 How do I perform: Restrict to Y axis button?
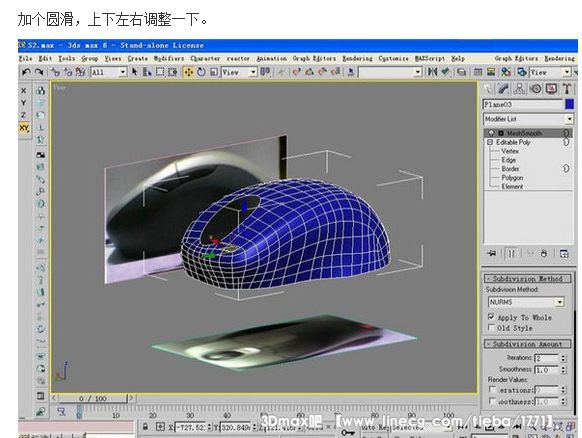point(24,103)
